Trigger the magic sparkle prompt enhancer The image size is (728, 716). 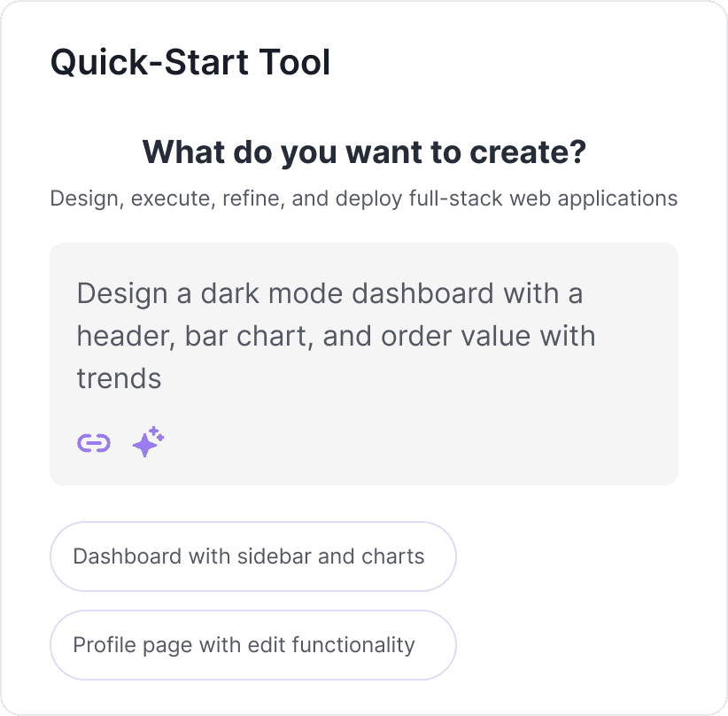(148, 442)
